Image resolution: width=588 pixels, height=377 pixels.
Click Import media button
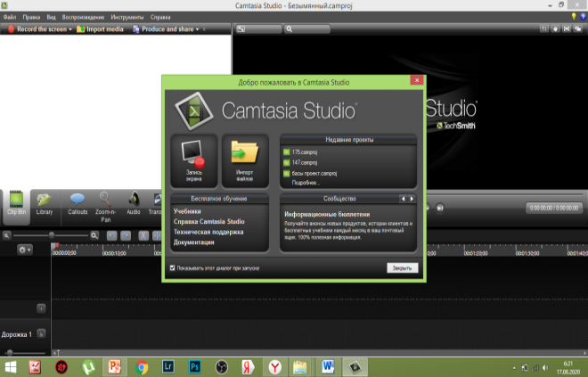click(x=100, y=29)
